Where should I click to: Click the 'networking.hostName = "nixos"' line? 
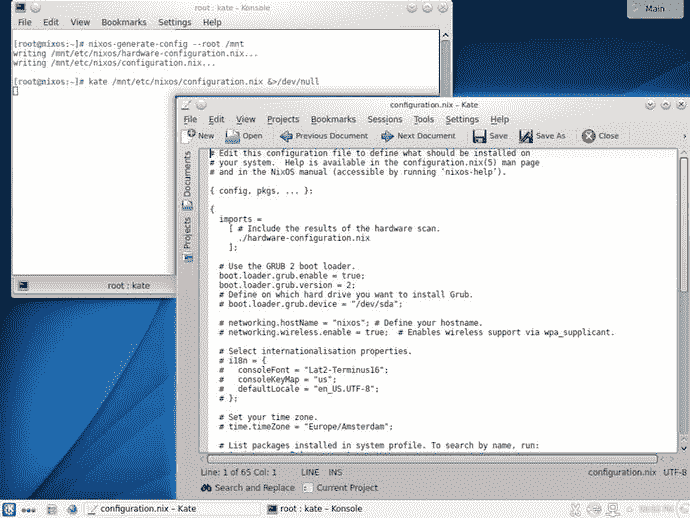click(351, 323)
